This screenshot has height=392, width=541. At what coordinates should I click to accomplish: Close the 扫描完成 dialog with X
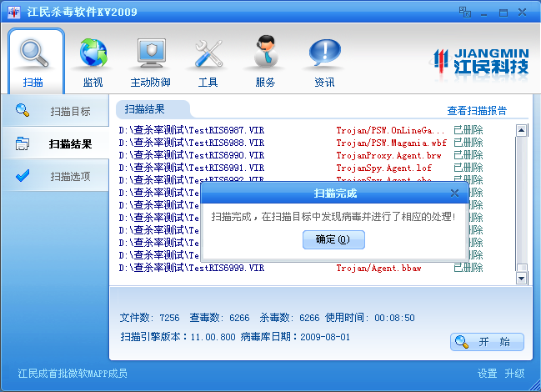click(455, 193)
